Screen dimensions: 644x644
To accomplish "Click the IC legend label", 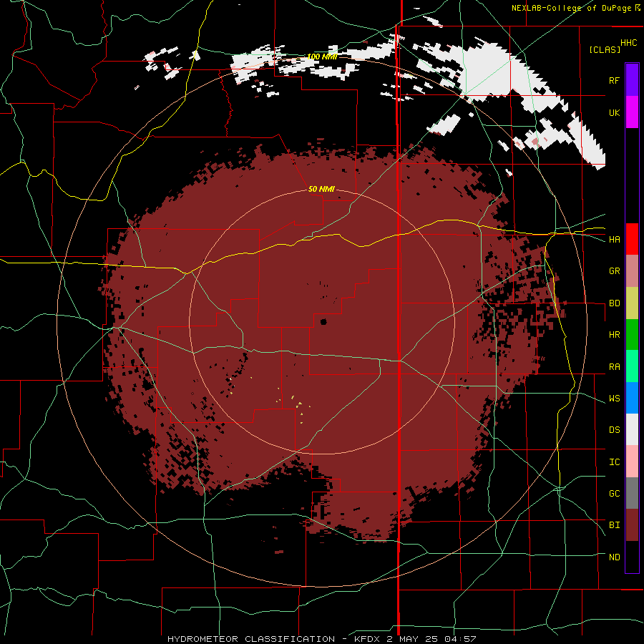I will click(614, 462).
